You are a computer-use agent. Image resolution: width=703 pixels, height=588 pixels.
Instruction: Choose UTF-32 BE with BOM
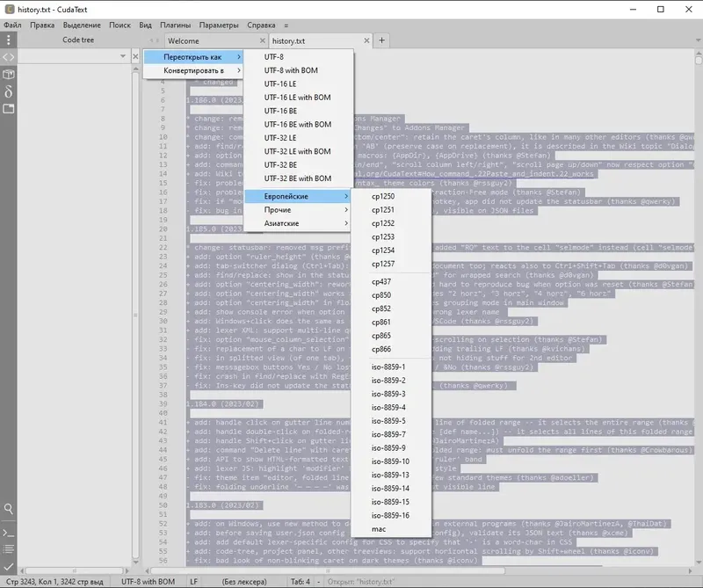click(297, 178)
